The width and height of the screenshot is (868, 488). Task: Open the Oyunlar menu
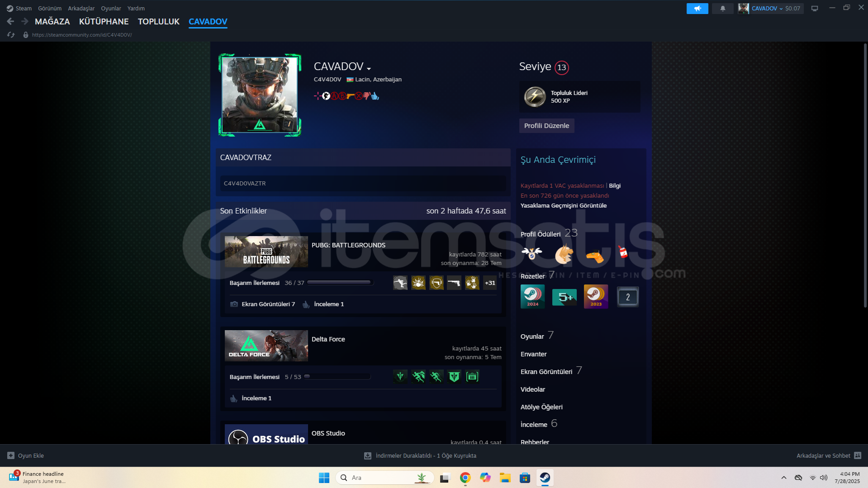click(x=111, y=8)
